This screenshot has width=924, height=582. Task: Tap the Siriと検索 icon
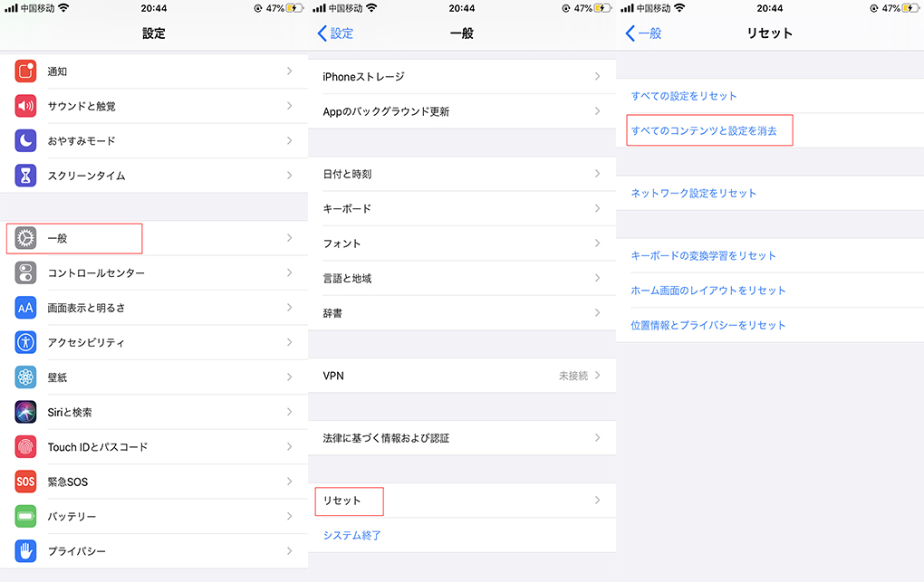[25, 412]
